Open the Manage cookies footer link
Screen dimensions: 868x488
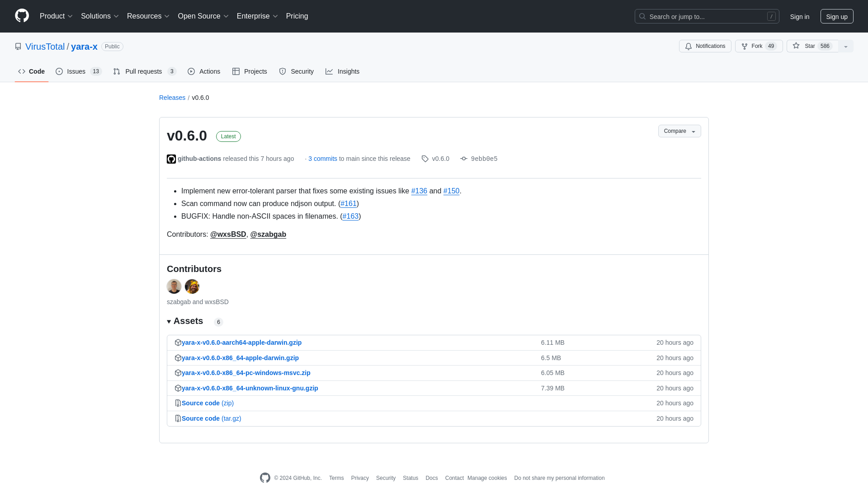[x=487, y=479]
